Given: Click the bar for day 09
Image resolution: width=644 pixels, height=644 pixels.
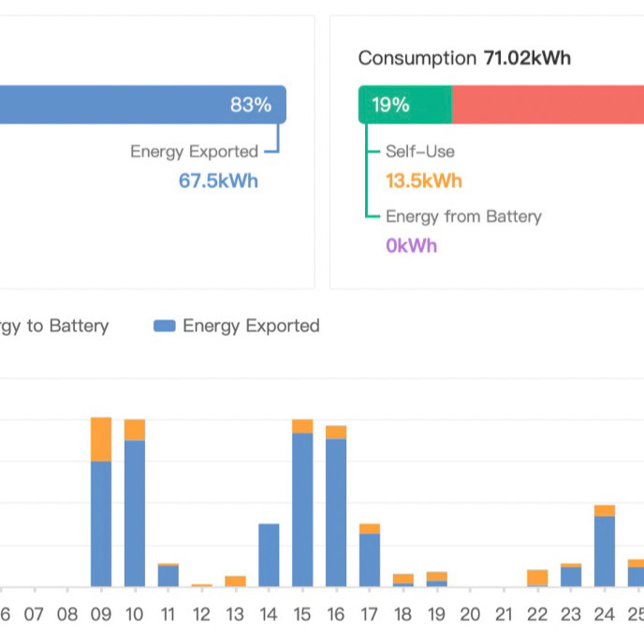Looking at the screenshot, I should (101, 502).
